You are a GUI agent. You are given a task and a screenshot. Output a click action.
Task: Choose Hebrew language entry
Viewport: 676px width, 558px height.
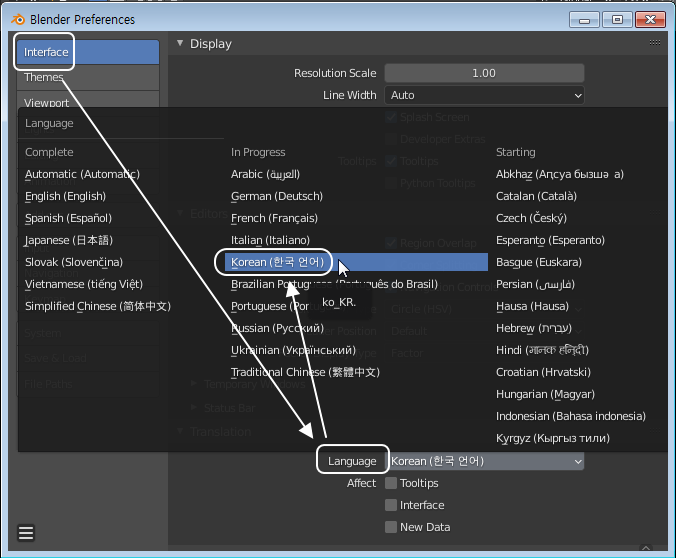tap(534, 328)
